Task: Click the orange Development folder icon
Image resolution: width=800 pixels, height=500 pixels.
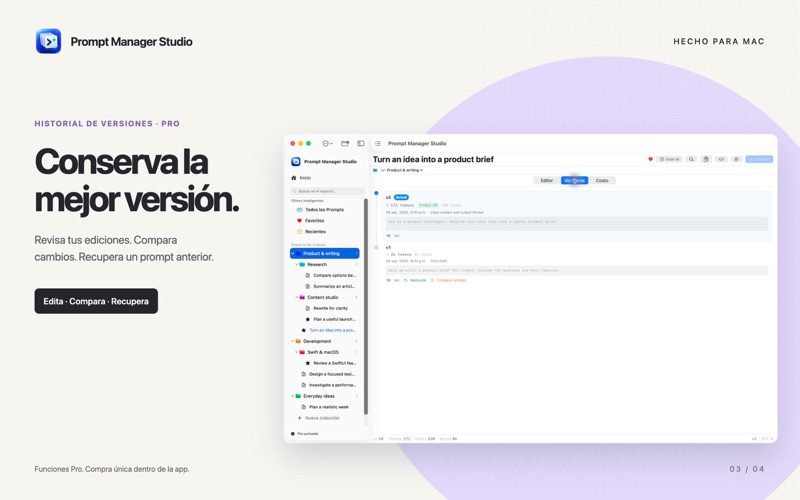Action: point(298,341)
